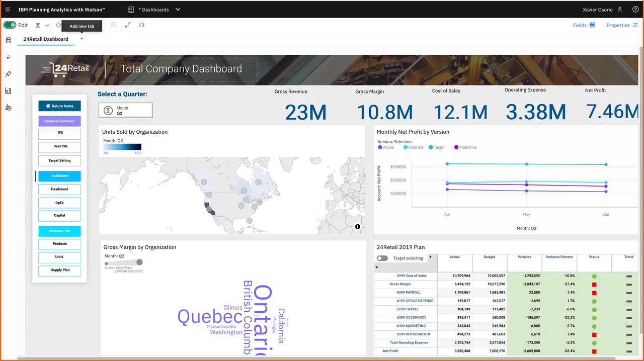Click the Dept P&L button

[x=59, y=147]
